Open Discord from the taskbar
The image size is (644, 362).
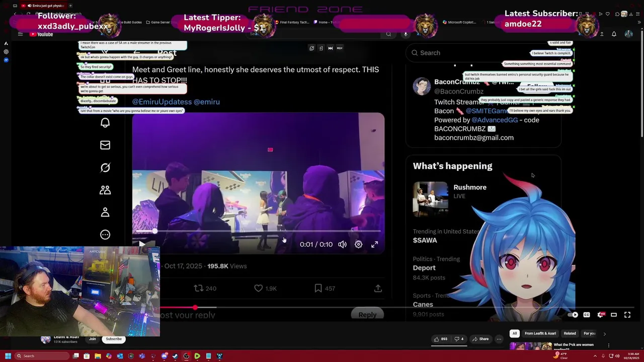tap(164, 356)
